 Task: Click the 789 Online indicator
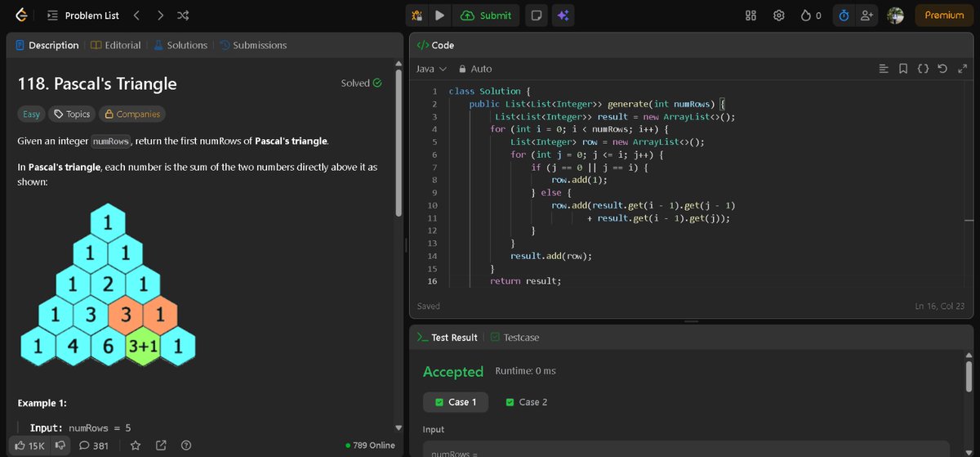(370, 446)
